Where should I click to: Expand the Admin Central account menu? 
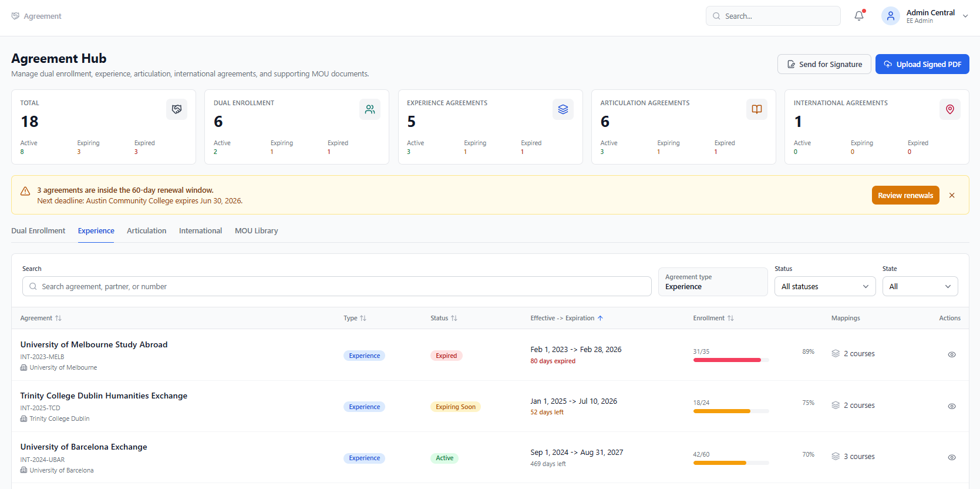[965, 16]
